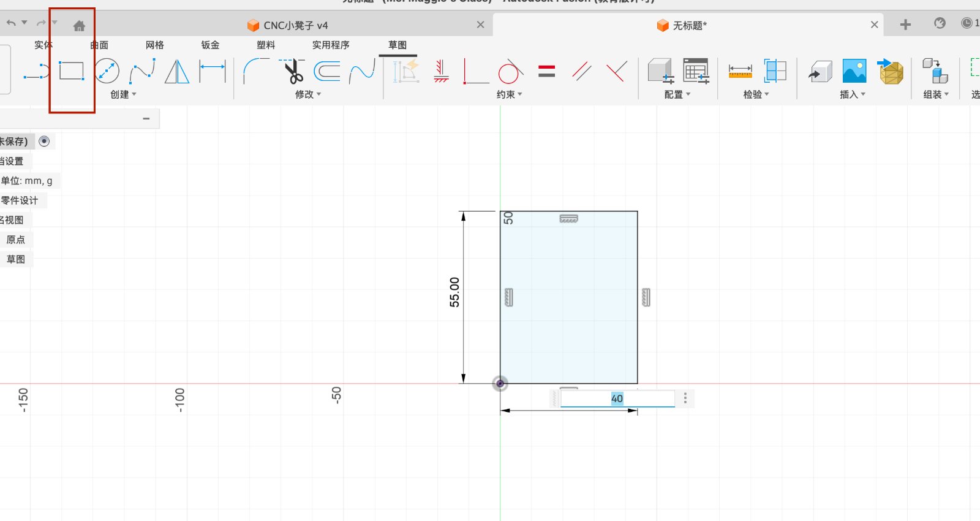Click the extensions icon beside new tab
Viewport: 980px width, 521px height.
point(940,23)
